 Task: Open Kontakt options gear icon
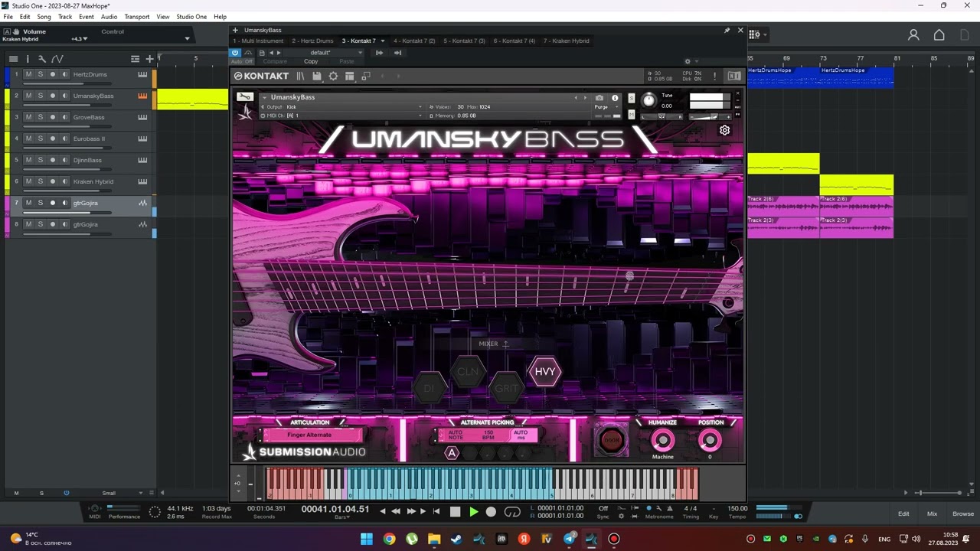(x=333, y=76)
